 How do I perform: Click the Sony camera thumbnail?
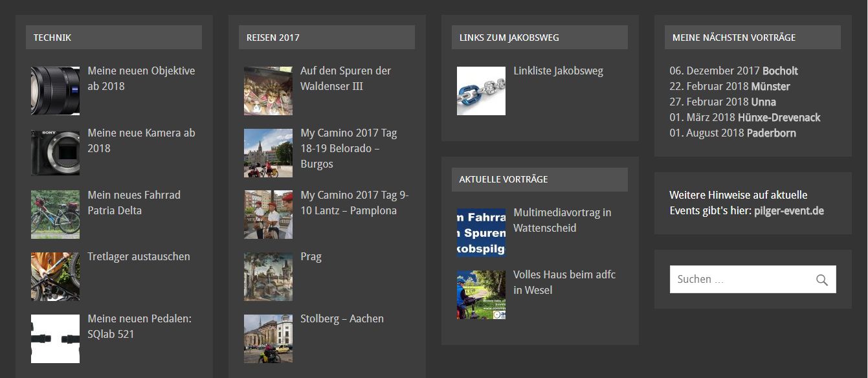[x=55, y=152]
